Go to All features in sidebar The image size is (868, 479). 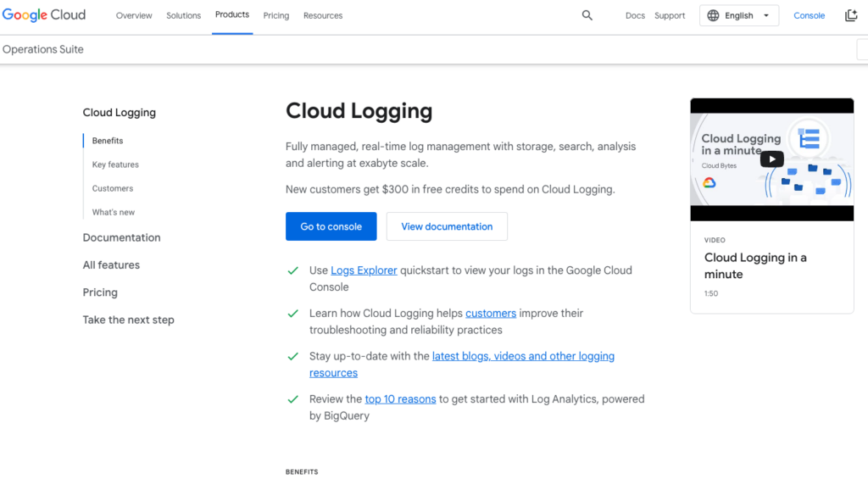[111, 265]
